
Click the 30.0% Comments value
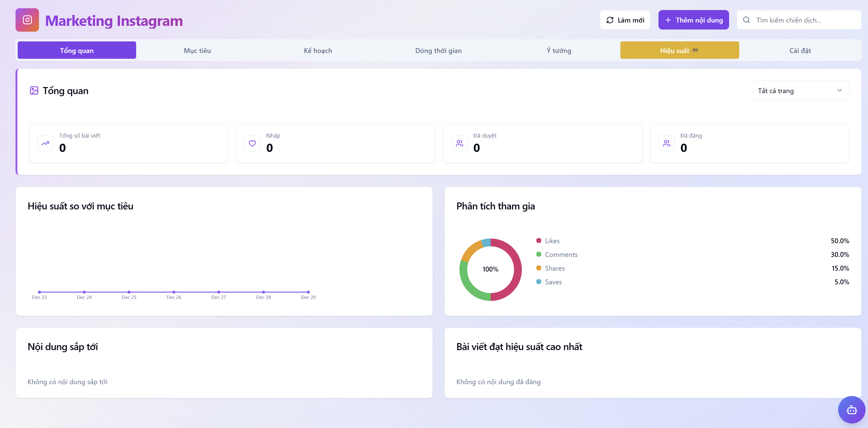coord(840,254)
